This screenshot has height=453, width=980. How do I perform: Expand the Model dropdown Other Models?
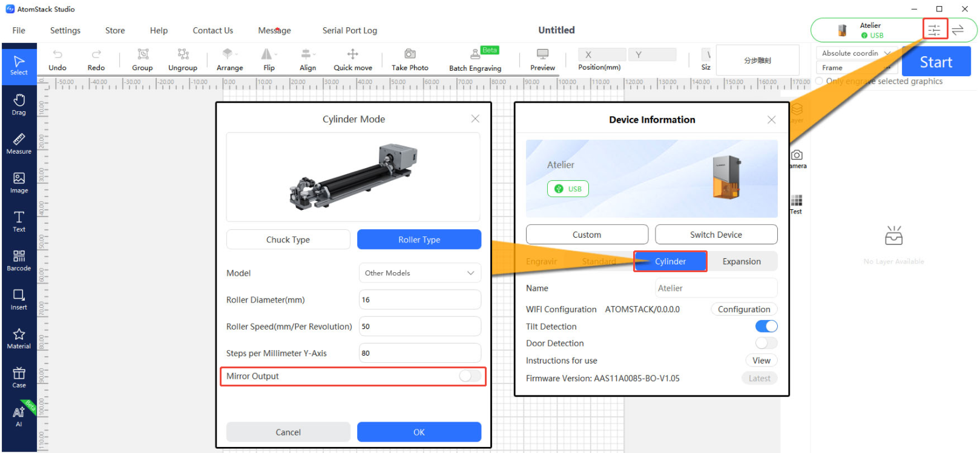tap(420, 273)
